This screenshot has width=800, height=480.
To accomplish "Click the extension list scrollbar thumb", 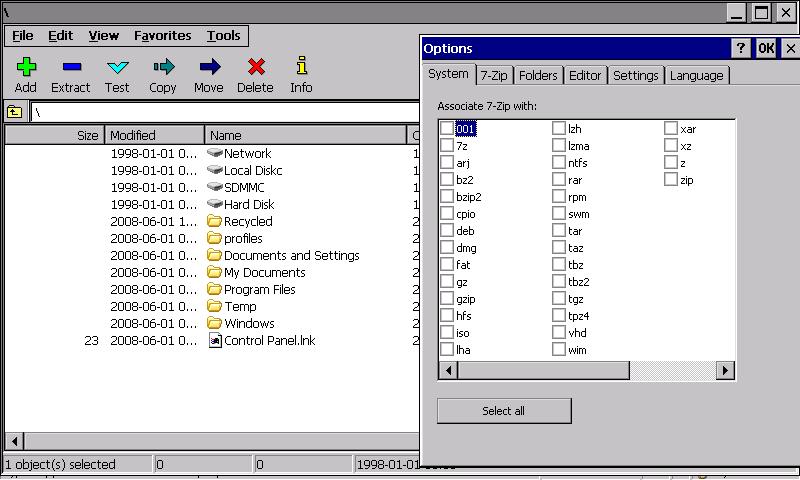I will tap(544, 370).
